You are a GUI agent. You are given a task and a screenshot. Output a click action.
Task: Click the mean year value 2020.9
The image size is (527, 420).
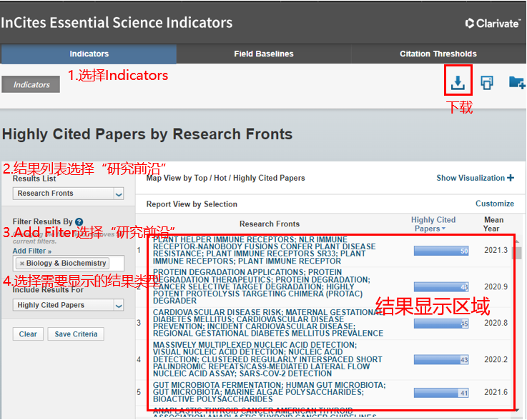pyautogui.click(x=496, y=286)
